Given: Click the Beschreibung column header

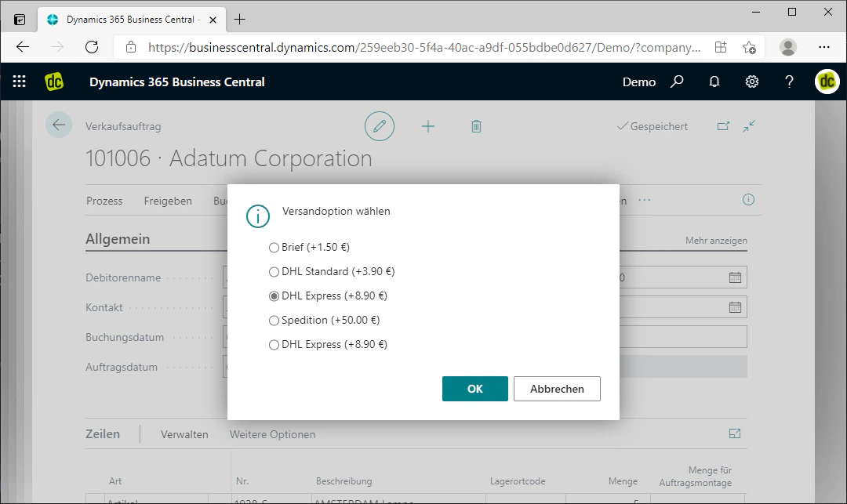Looking at the screenshot, I should tap(344, 481).
